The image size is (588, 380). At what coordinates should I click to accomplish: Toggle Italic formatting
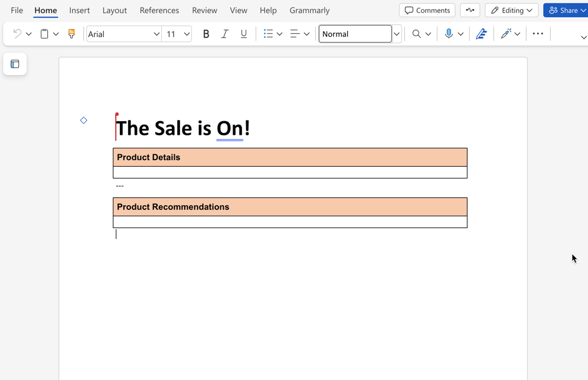coord(224,34)
